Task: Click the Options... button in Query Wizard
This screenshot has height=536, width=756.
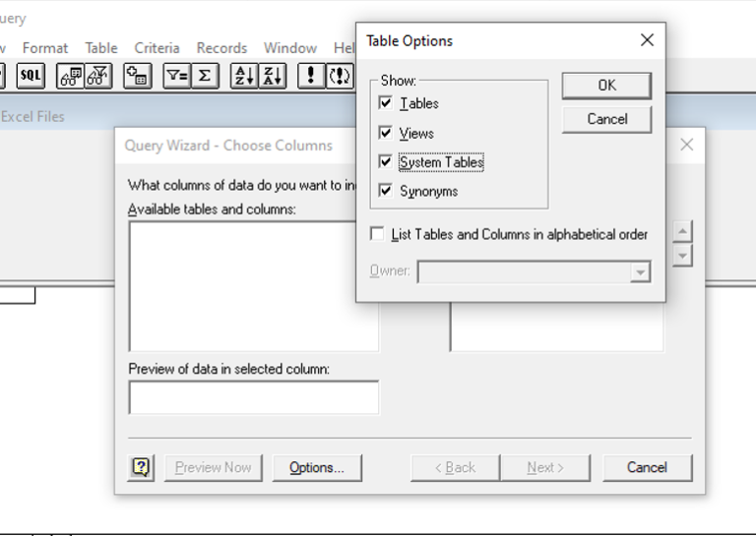Action: [x=317, y=467]
